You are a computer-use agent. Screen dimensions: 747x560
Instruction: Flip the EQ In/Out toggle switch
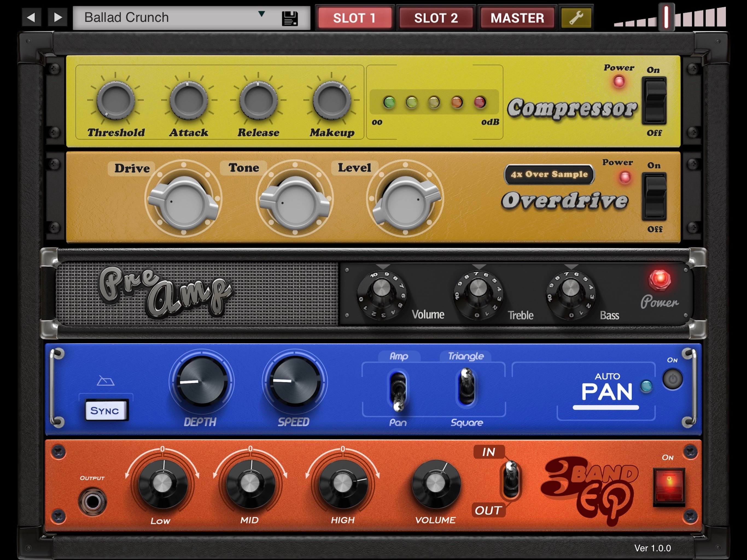[x=511, y=480]
